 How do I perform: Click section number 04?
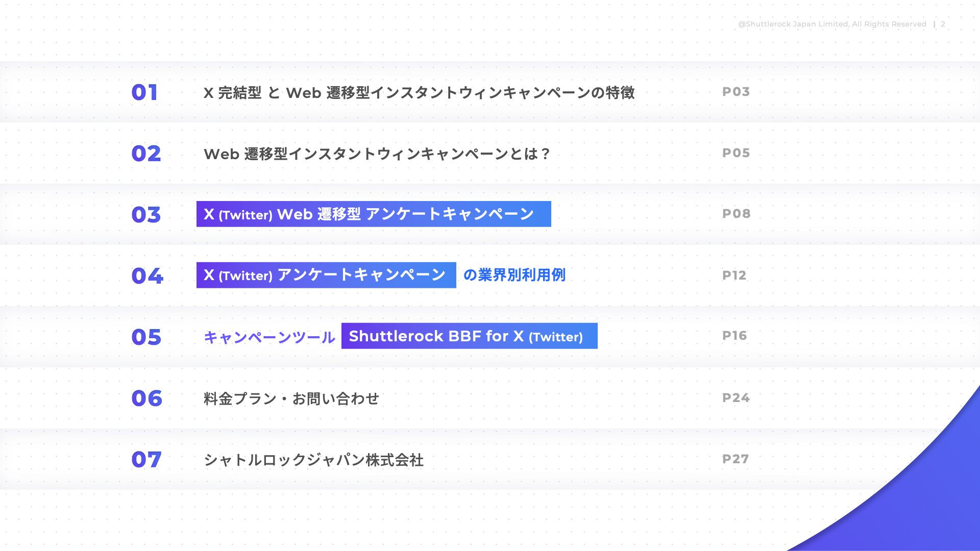(147, 276)
